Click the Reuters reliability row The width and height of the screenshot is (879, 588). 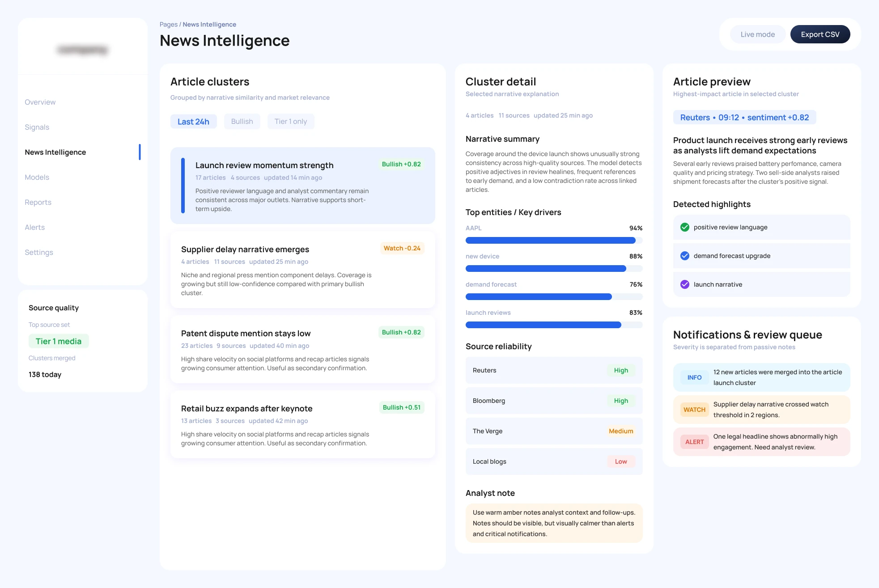[554, 370]
